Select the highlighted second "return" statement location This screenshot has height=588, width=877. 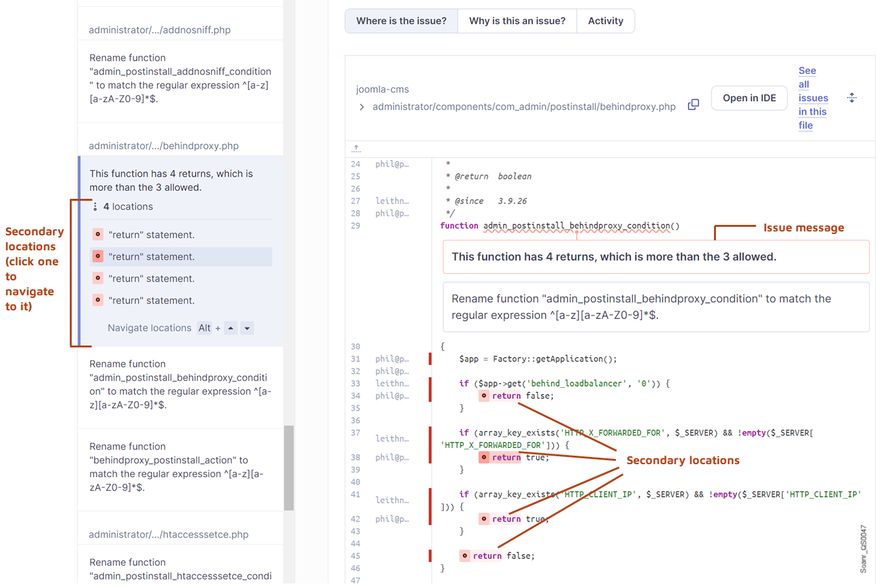[151, 257]
